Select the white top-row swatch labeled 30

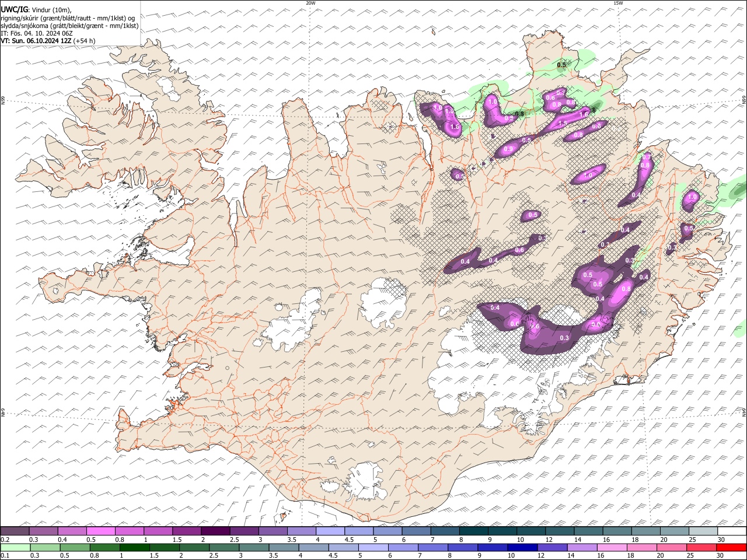tap(731, 531)
